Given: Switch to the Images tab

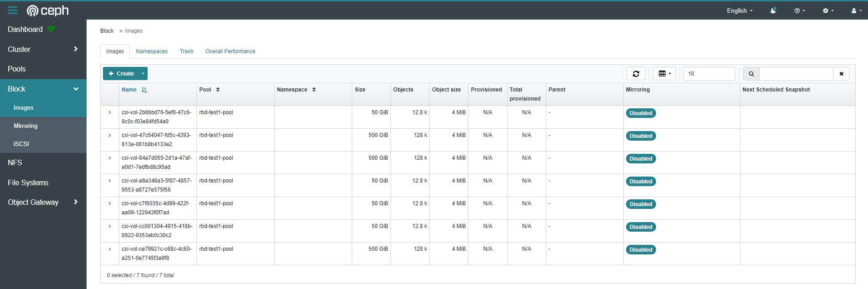Looking at the screenshot, I should point(115,51).
